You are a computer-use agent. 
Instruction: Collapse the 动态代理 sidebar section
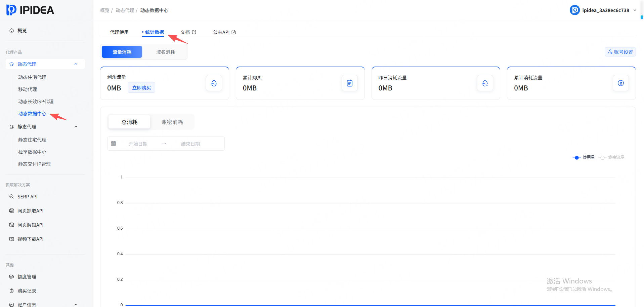click(x=76, y=64)
